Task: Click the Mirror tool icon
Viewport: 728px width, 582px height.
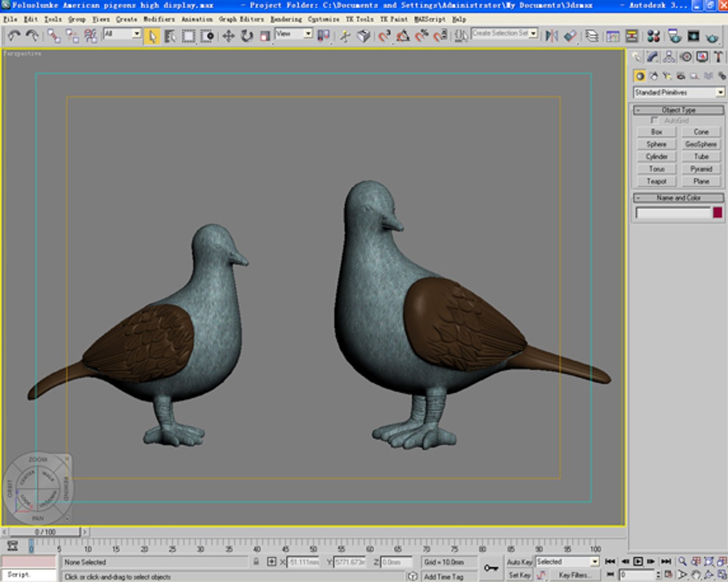Action: click(x=552, y=36)
